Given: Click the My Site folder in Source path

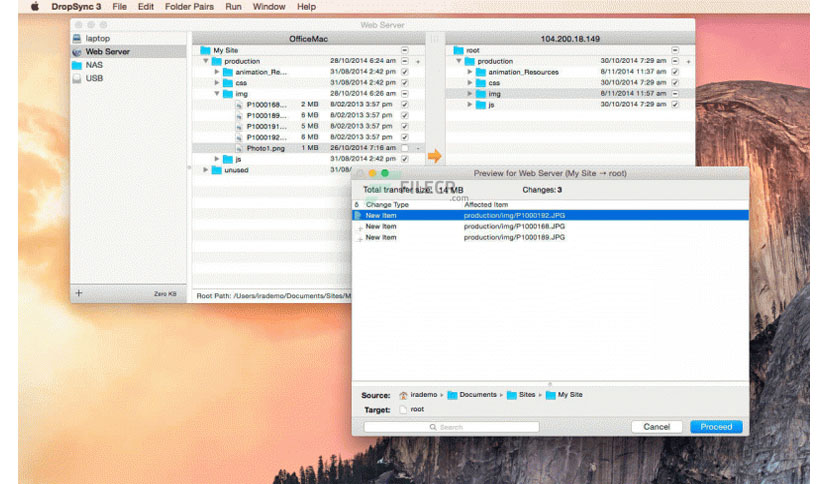Looking at the screenshot, I should point(551,395).
